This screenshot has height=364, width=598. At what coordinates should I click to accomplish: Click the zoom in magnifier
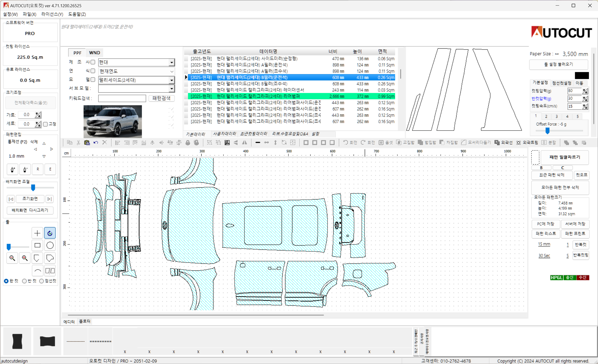click(24, 258)
